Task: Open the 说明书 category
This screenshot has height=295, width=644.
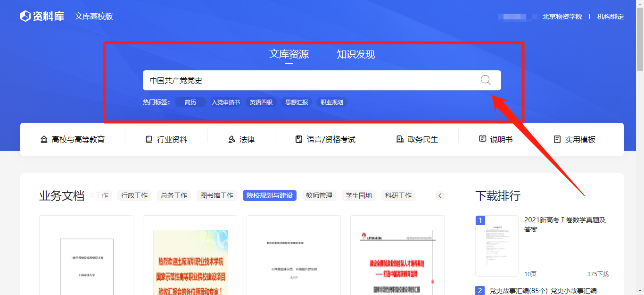Action: point(495,139)
